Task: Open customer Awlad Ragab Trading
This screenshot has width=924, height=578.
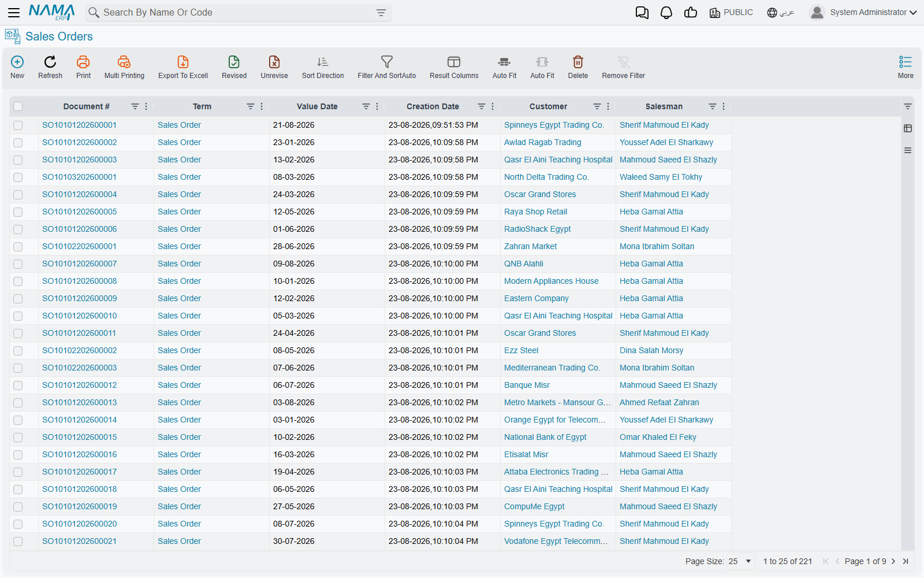Action: (x=542, y=142)
